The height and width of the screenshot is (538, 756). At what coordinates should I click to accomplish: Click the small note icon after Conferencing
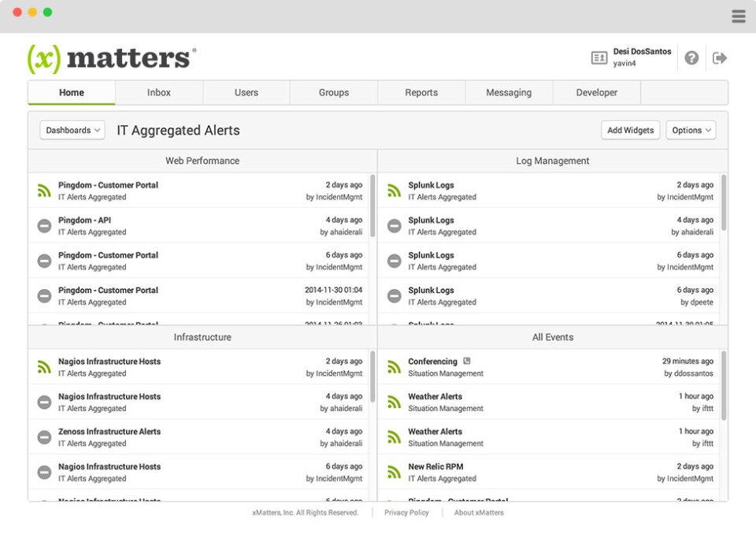(x=467, y=361)
